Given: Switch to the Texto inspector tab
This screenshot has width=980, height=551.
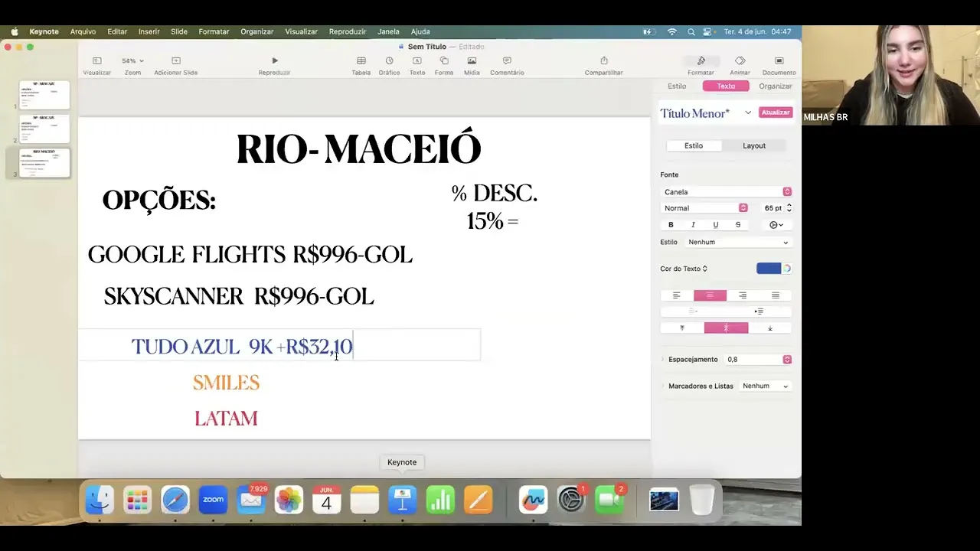Looking at the screenshot, I should pyautogui.click(x=726, y=86).
